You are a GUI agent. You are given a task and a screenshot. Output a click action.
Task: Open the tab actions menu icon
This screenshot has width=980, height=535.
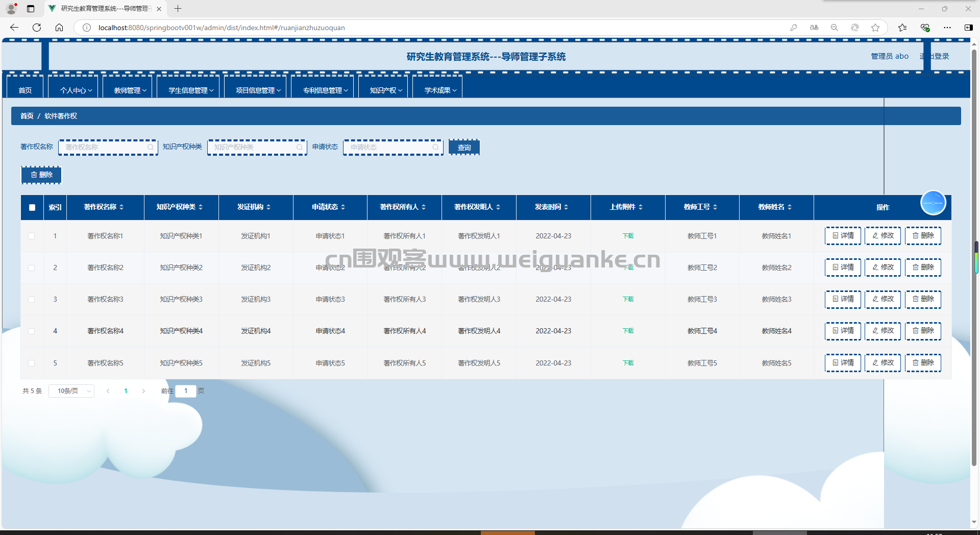tap(31, 9)
